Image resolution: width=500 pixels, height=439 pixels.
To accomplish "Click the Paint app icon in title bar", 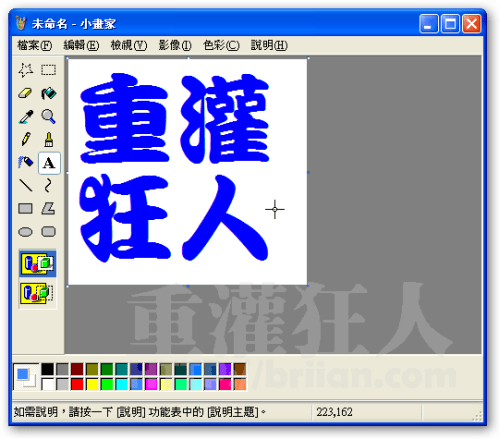I will [x=21, y=24].
